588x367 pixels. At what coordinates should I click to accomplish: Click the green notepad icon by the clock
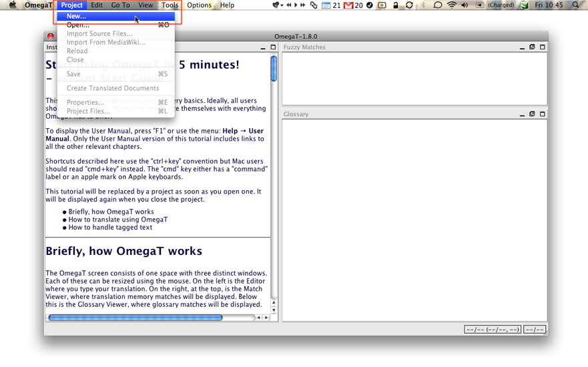click(525, 5)
